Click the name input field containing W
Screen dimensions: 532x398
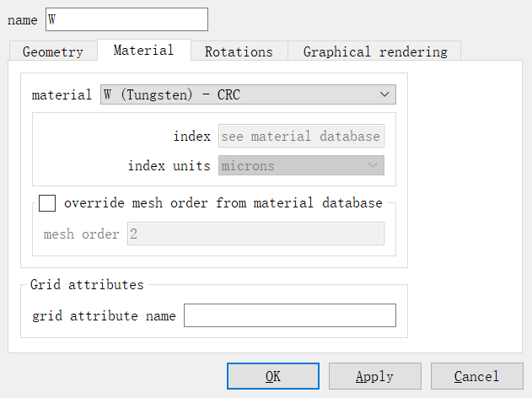coord(126,19)
